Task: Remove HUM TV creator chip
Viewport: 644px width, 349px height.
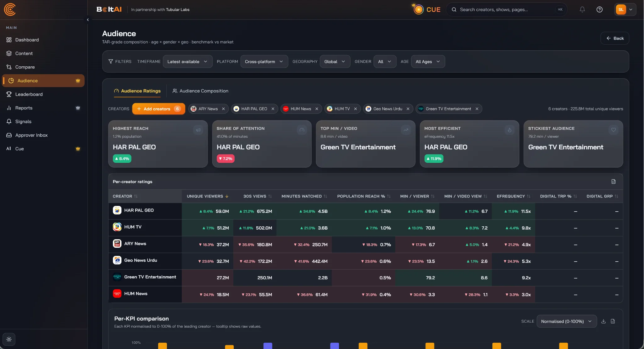Action: (x=356, y=109)
